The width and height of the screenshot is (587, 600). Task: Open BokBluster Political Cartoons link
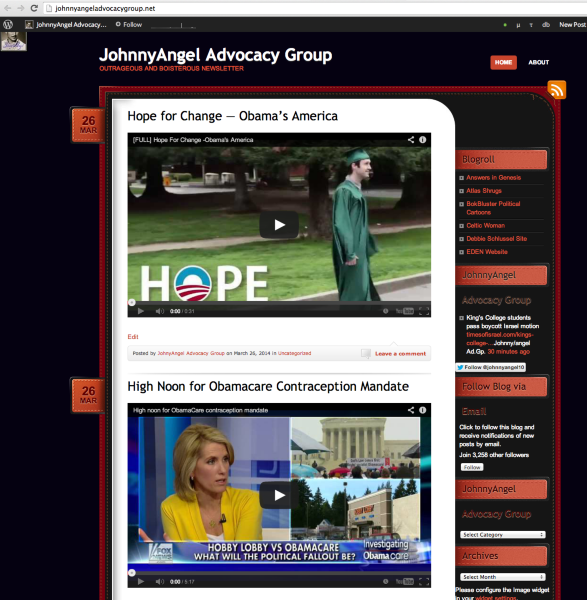coord(493,208)
